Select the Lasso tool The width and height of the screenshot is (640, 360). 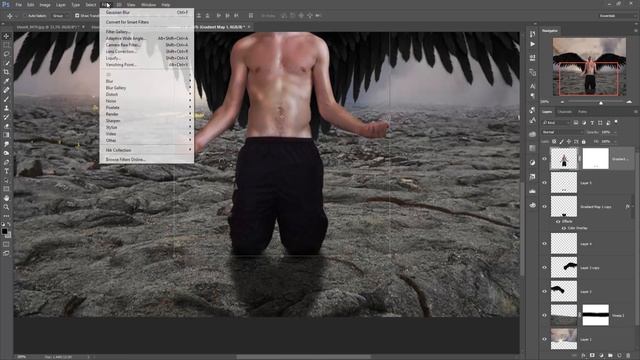(6, 54)
